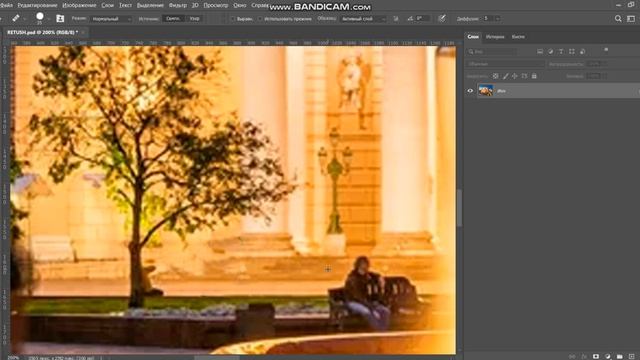The height and width of the screenshot is (360, 640).
Task: Click the search magnifier icon
Action: [618, 18]
